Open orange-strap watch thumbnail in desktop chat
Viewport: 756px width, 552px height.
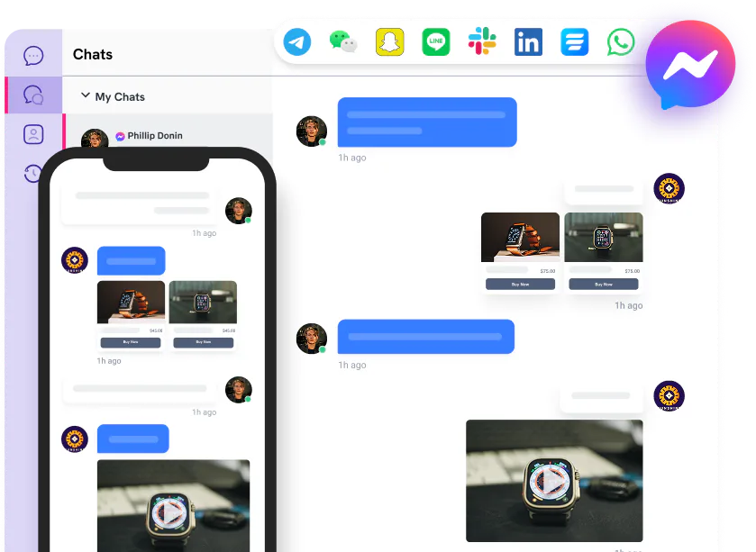click(x=520, y=237)
